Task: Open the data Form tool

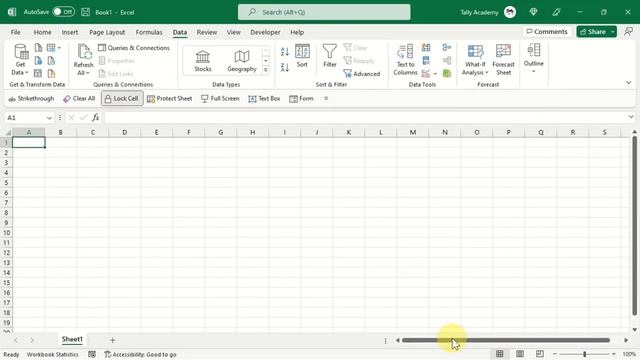Action: 301,98
